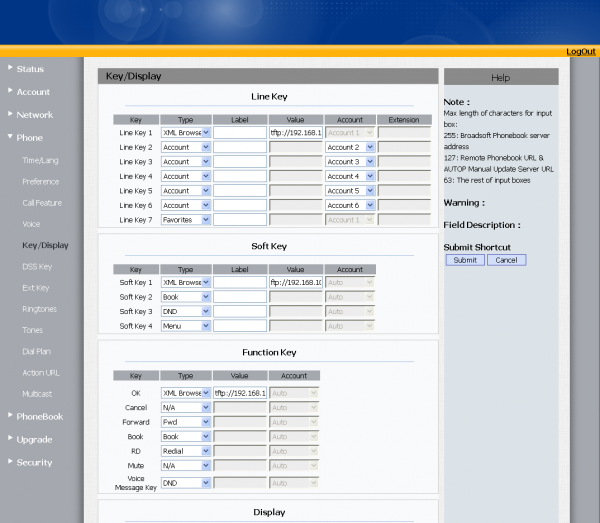Expand the PhoneBook menu section
Screen dimensions: 600x523
click(x=39, y=417)
